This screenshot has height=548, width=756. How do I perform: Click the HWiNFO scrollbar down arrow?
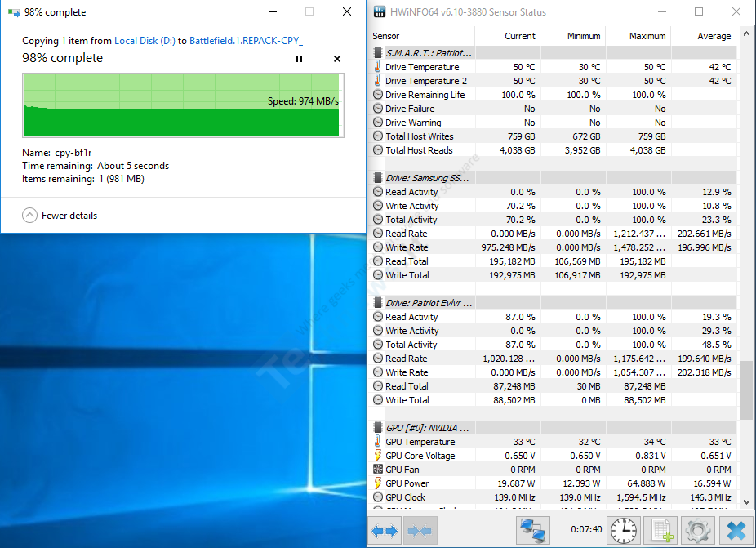(746, 501)
